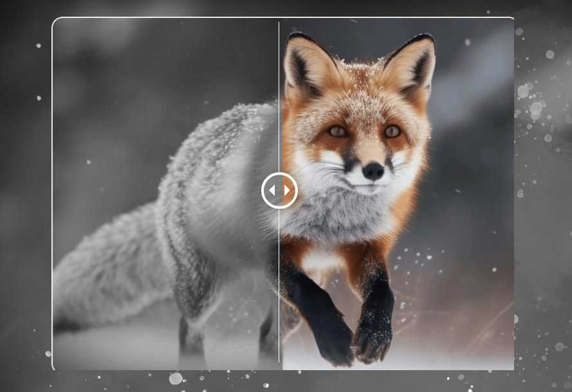Click the grayscale side of the fox image
The width and height of the screenshot is (572, 392).
point(165,194)
